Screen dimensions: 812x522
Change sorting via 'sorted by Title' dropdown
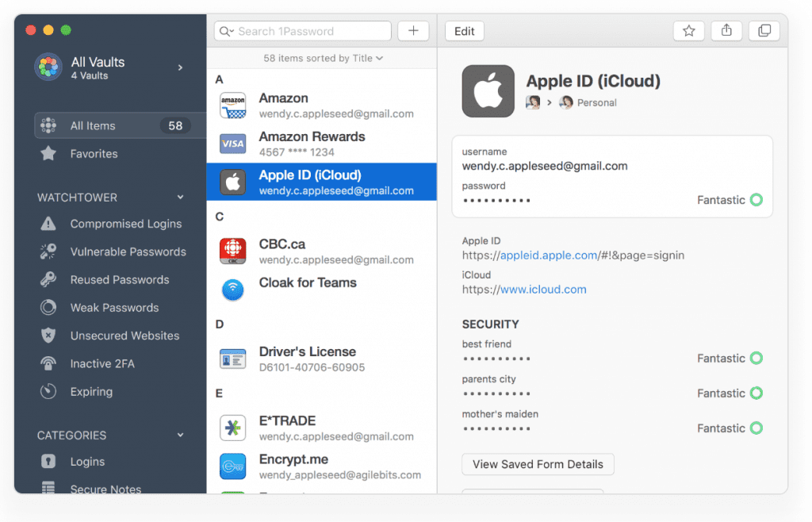pos(324,58)
